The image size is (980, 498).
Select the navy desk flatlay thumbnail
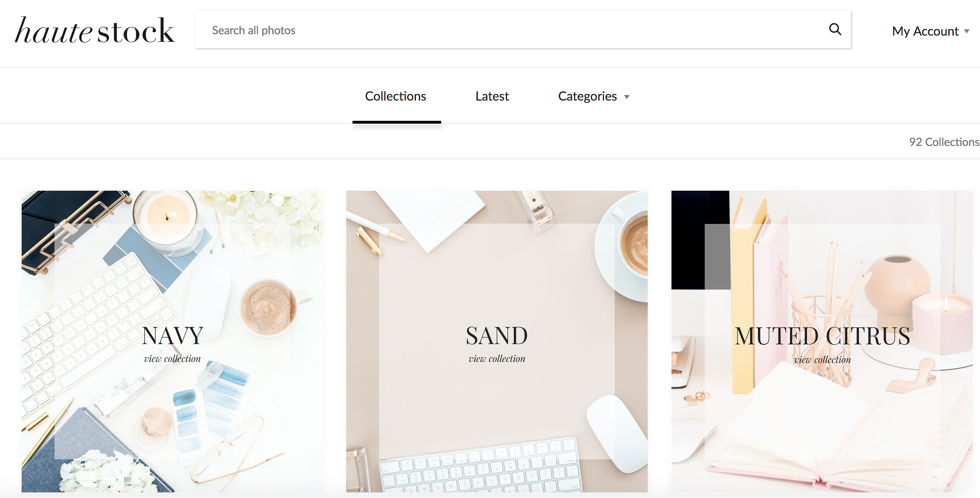172,342
